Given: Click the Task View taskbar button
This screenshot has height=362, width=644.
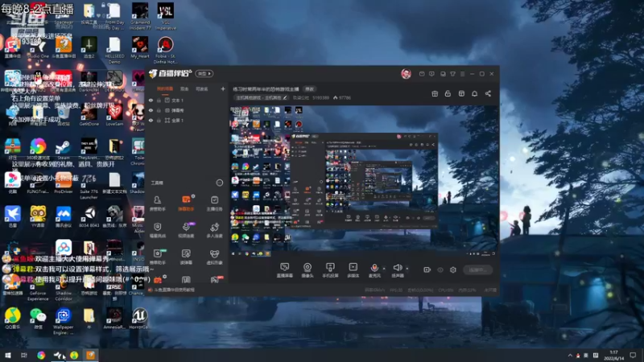Looking at the screenshot, I should point(24,355).
